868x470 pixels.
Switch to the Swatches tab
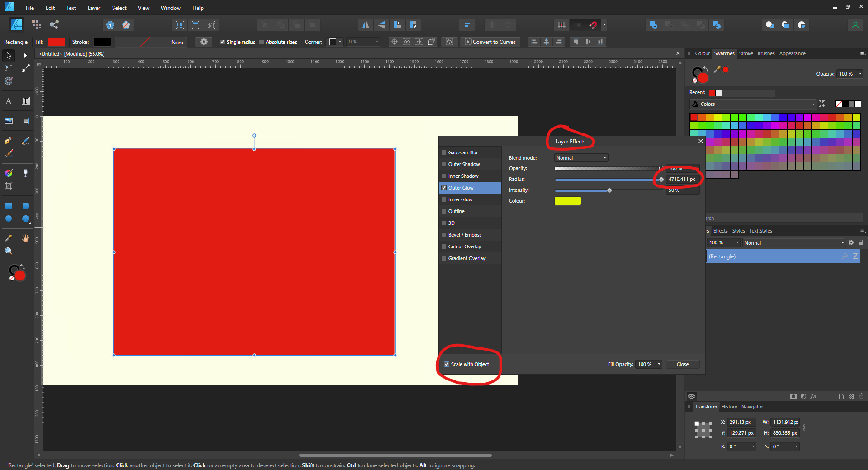pos(724,53)
